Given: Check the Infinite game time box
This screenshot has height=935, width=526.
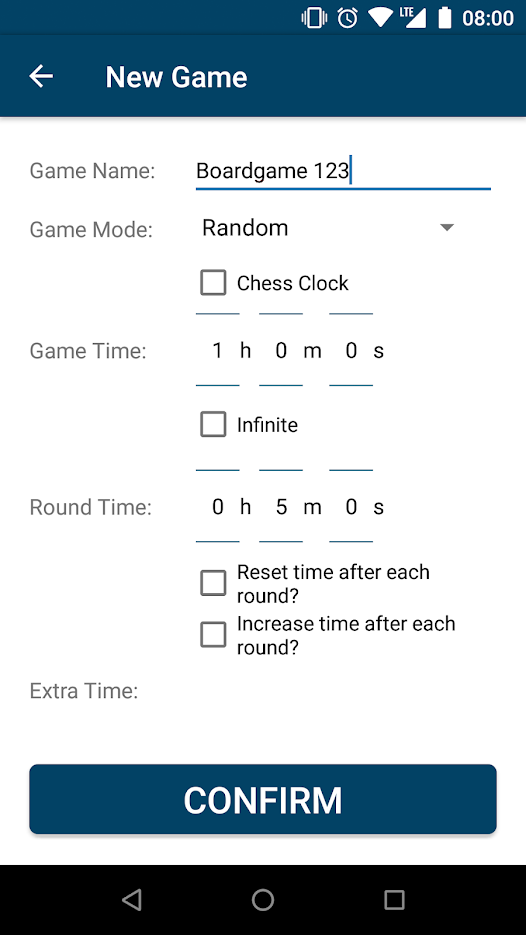Looking at the screenshot, I should (x=213, y=425).
